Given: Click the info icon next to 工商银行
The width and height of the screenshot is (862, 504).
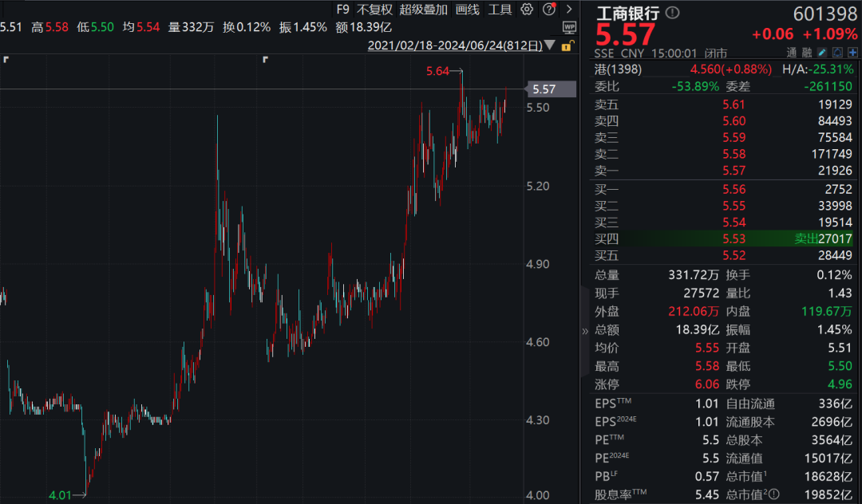Looking at the screenshot, I should pyautogui.click(x=672, y=13).
